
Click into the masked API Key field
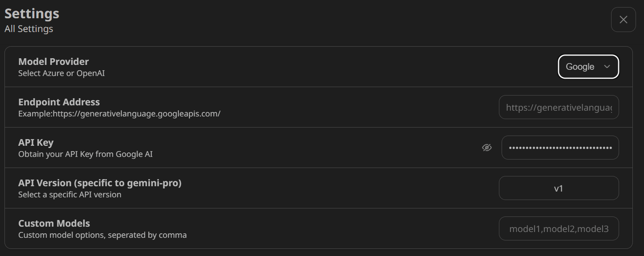point(560,148)
